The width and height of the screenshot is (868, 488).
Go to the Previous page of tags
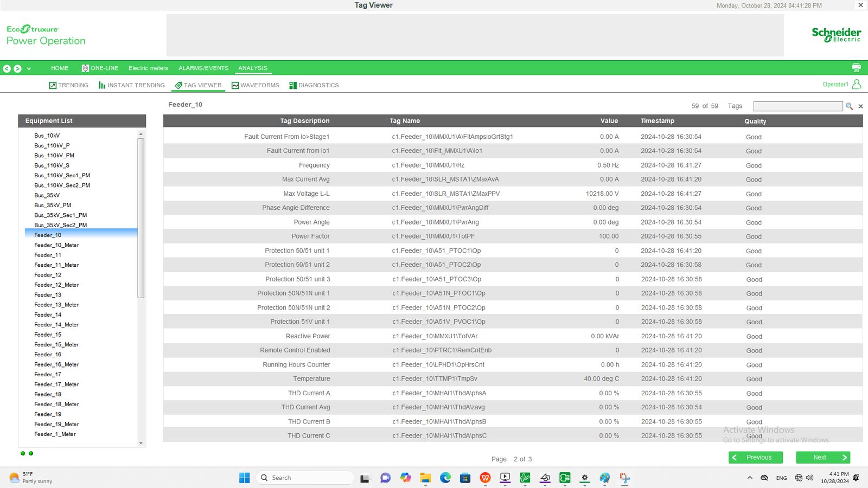tap(756, 458)
